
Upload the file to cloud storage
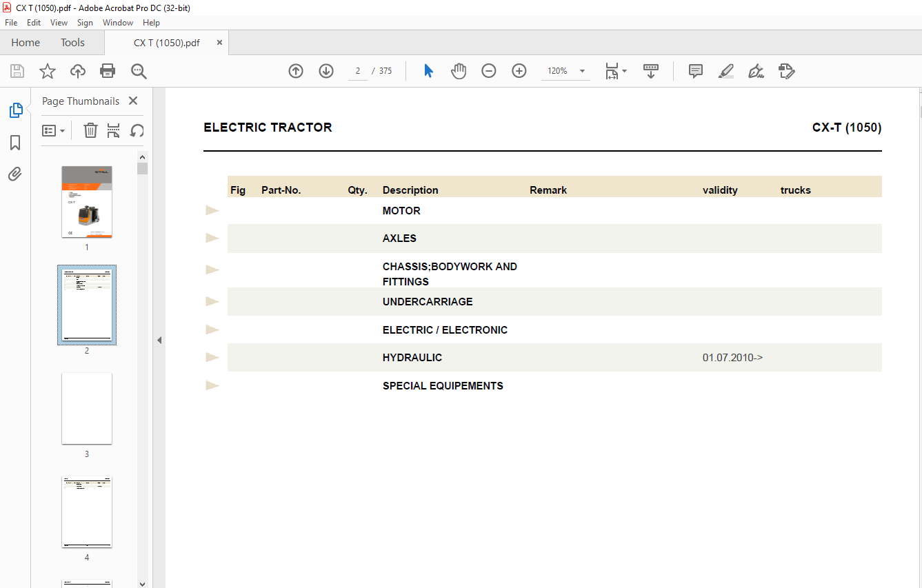pos(78,71)
